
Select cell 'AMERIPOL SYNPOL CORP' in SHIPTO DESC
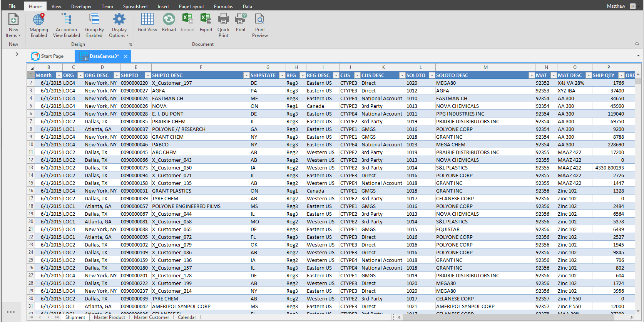coord(201,306)
